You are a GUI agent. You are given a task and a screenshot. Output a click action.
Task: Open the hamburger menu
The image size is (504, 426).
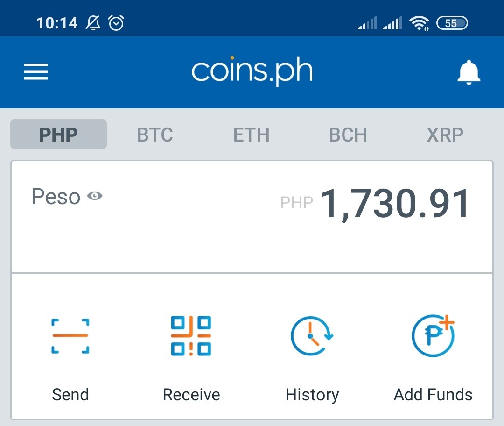[x=35, y=71]
